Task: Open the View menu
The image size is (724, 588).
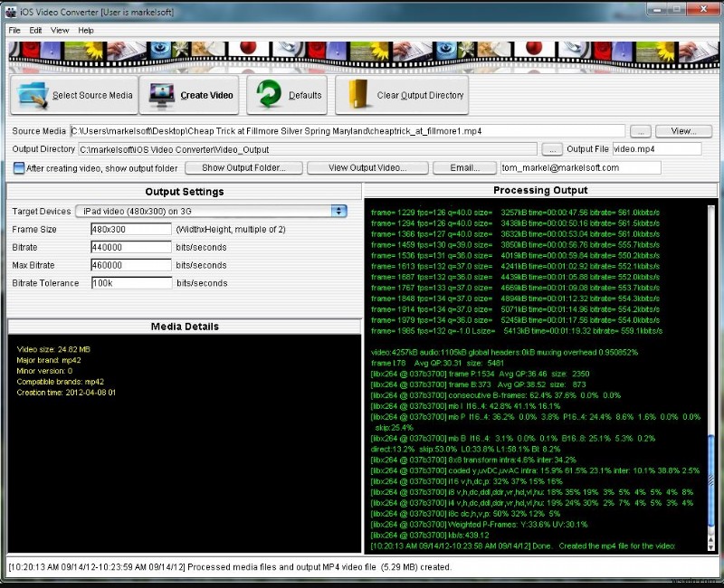Action: 60,30
